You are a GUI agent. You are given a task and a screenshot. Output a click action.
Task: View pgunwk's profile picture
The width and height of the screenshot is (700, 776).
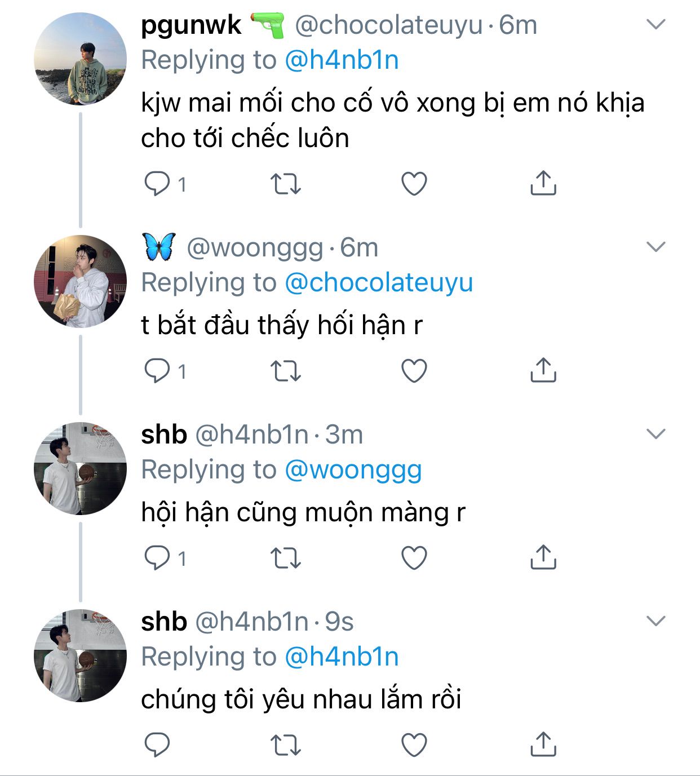tap(80, 59)
